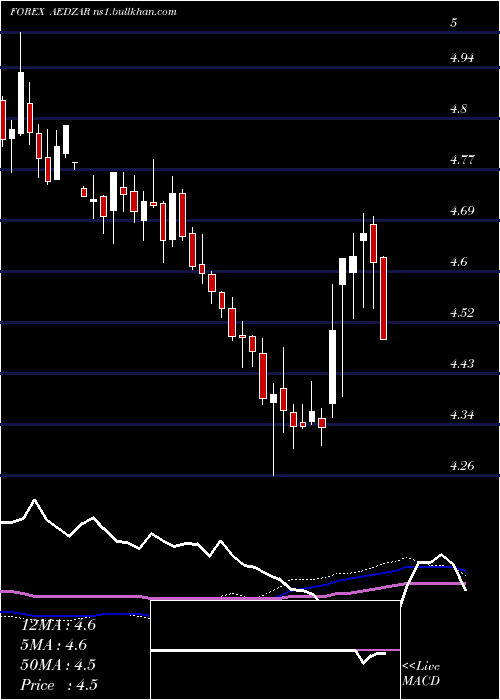Screen dimensions: 500x700
Task: Click the FOREX AEDZAR chart title
Action: (x=93, y=12)
